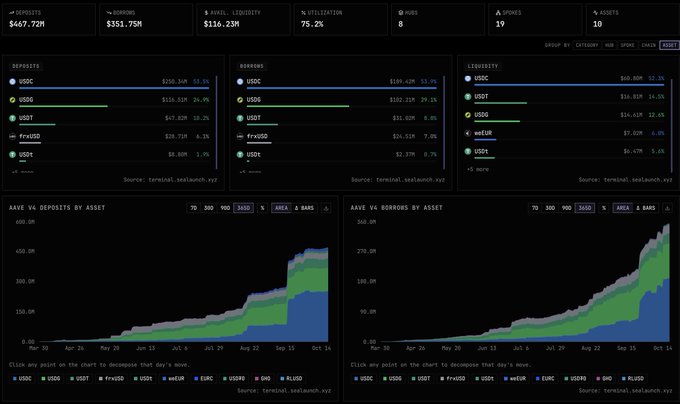This screenshot has height=404, width=680.
Task: Group by Asset
Action: coord(669,45)
